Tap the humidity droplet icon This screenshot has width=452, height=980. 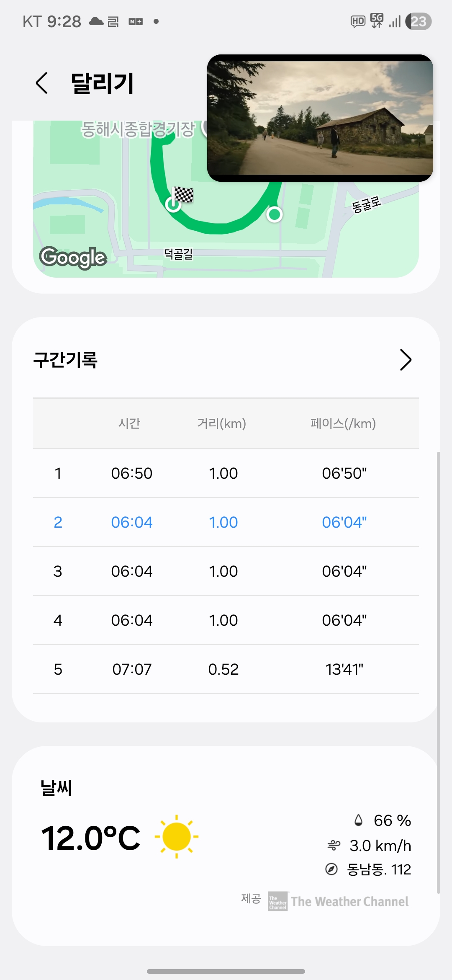click(358, 820)
